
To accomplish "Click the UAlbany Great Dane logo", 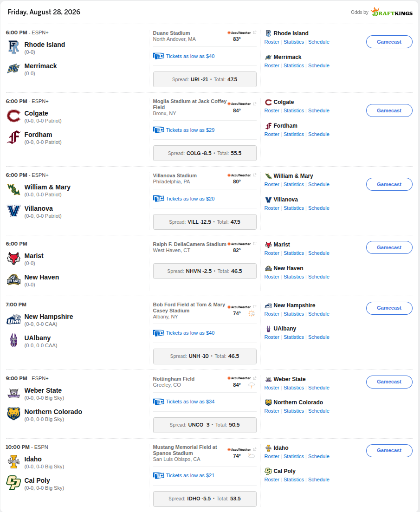I will click(13, 340).
